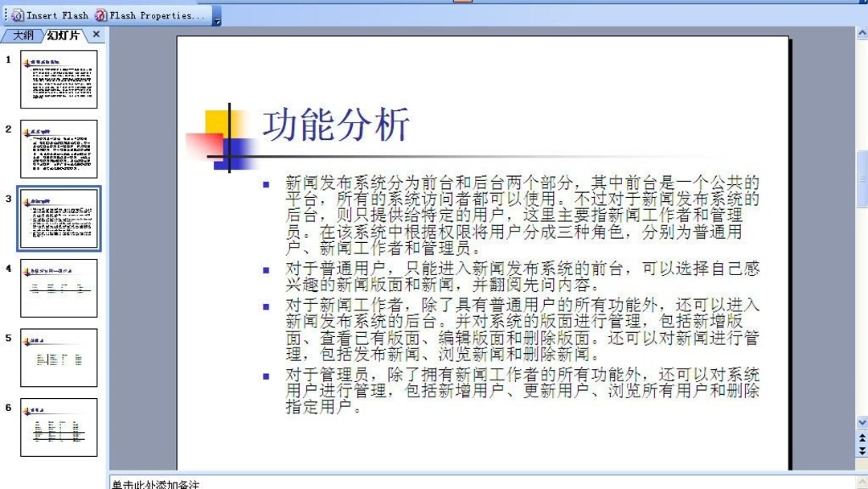868x489 pixels.
Task: Switch to the 幻灯片 (Slides) tab
Action: pyautogui.click(x=63, y=35)
